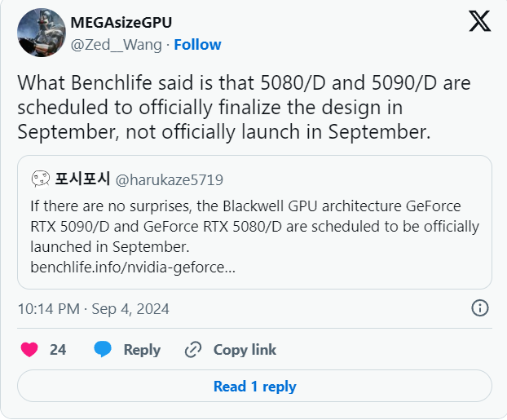The width and height of the screenshot is (507, 420).
Task: Like the tweet with the heart icon
Action: (29, 350)
